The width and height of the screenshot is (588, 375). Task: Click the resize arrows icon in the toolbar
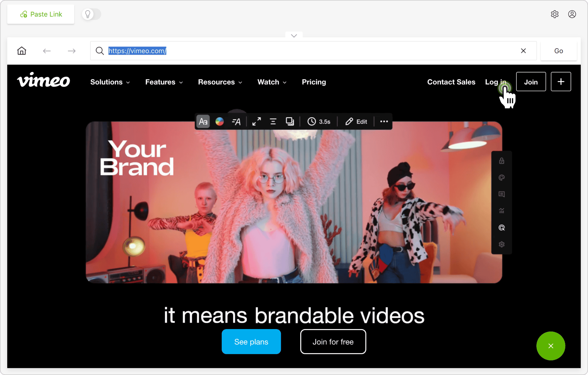point(256,122)
